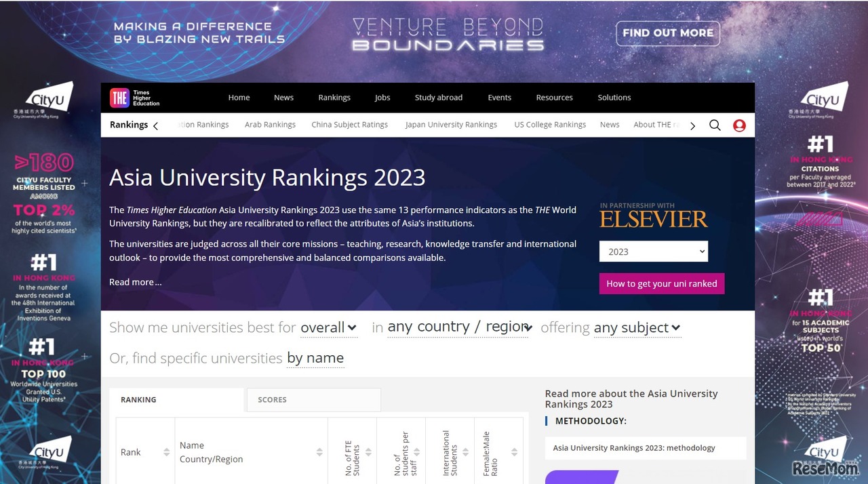Click 'by name' university search field
Screen dimensions: 868x484
[315, 358]
